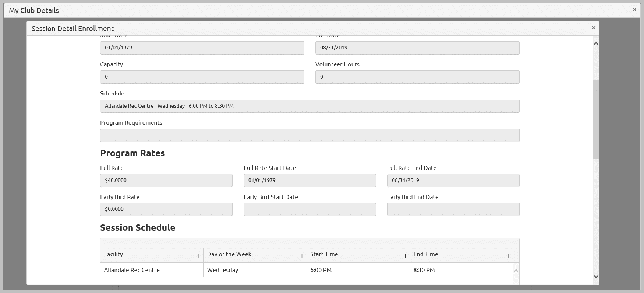Open Start Time column menu icon

[405, 256]
